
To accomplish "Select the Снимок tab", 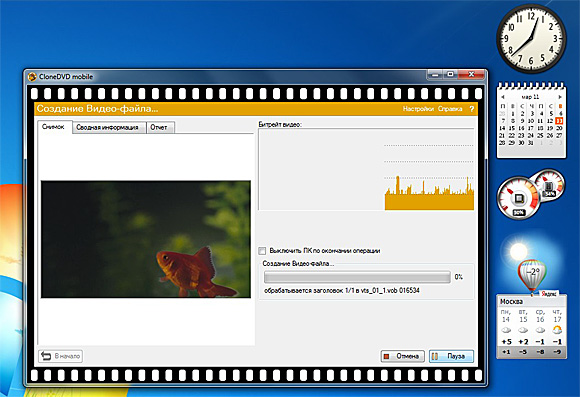I will [53, 127].
